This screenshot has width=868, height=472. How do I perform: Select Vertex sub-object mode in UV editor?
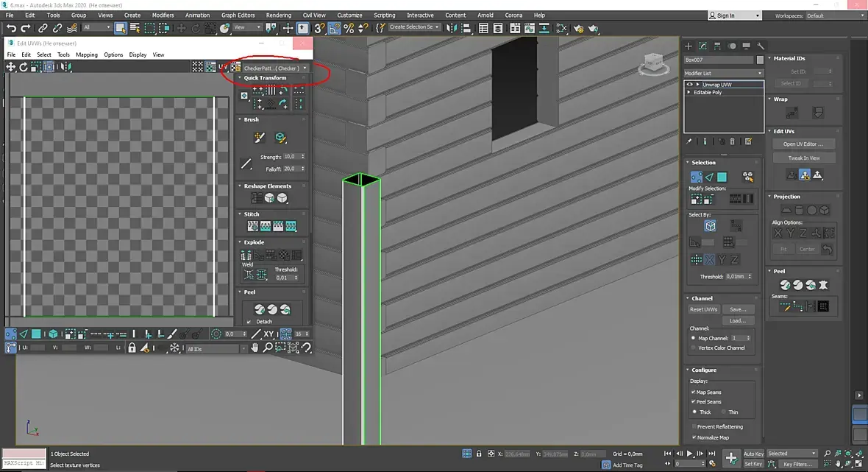(10, 334)
